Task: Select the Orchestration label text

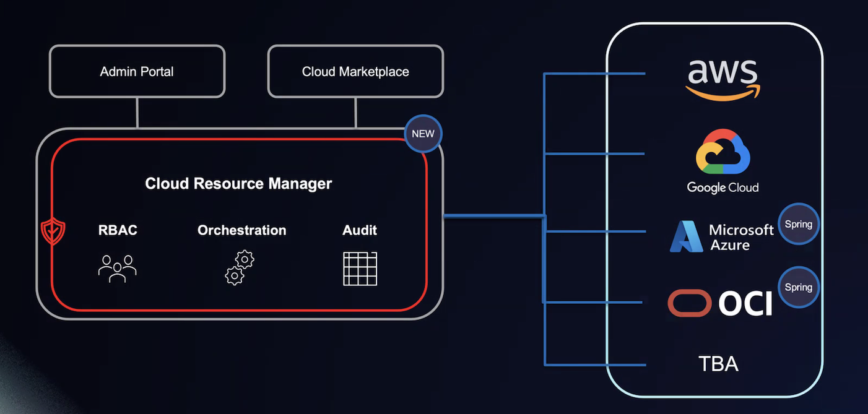Action: (241, 230)
